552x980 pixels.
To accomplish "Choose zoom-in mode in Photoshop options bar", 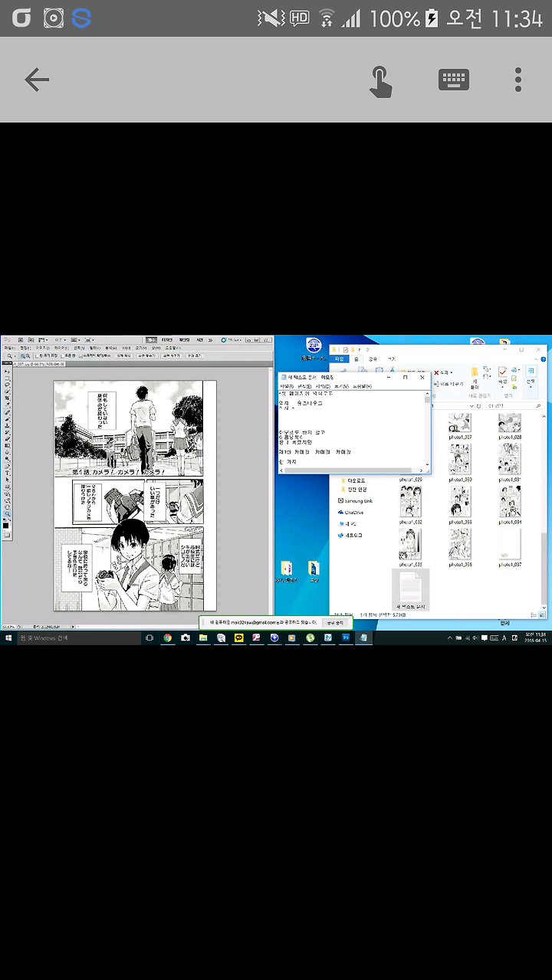I will click(22, 356).
